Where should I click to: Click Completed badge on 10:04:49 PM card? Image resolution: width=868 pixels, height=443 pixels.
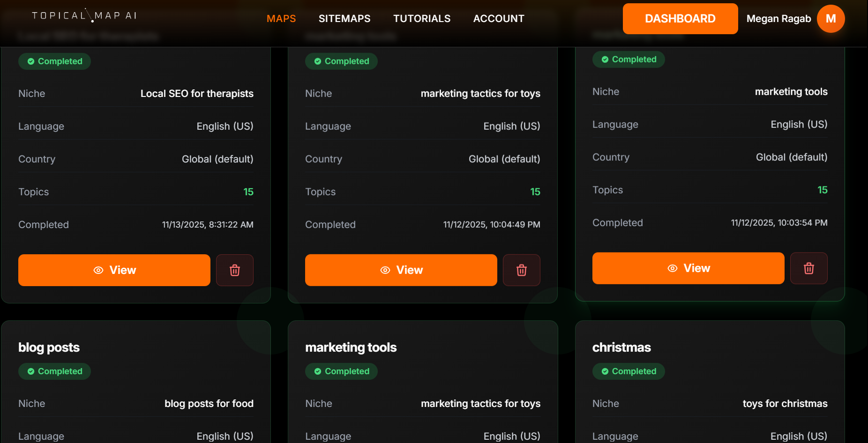click(x=341, y=61)
